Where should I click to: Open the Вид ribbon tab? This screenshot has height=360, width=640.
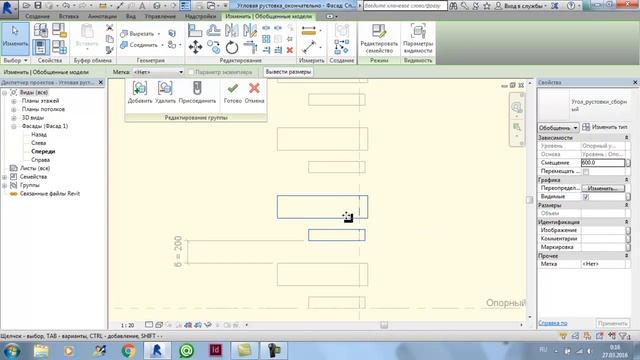(x=131, y=16)
